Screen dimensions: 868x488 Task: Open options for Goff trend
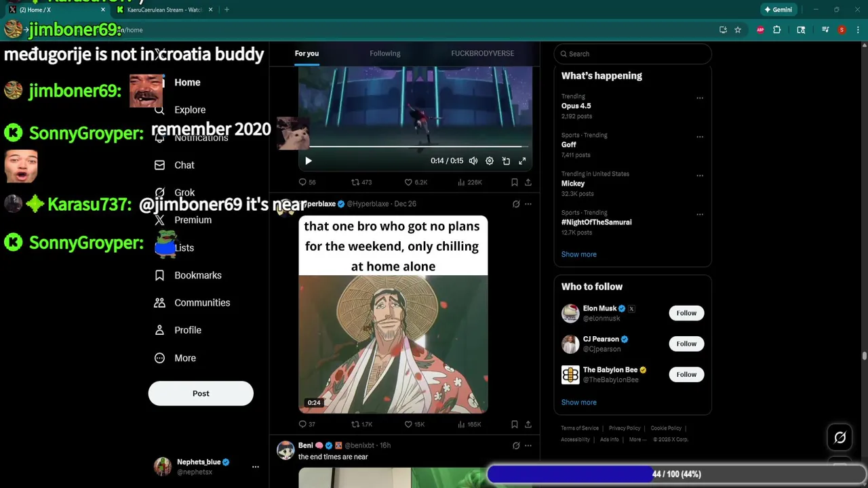[x=700, y=136]
